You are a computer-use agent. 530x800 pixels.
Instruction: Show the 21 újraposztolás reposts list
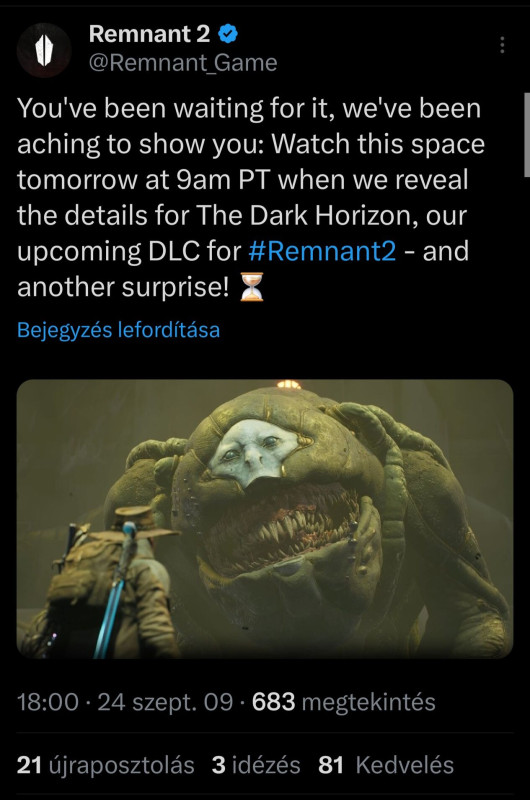point(106,765)
